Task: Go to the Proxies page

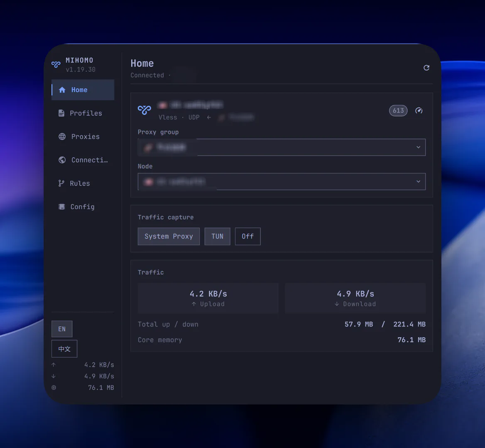Action: 83,136
